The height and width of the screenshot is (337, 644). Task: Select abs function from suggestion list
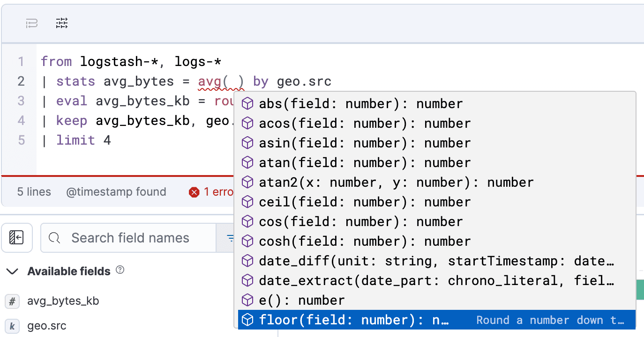click(360, 103)
